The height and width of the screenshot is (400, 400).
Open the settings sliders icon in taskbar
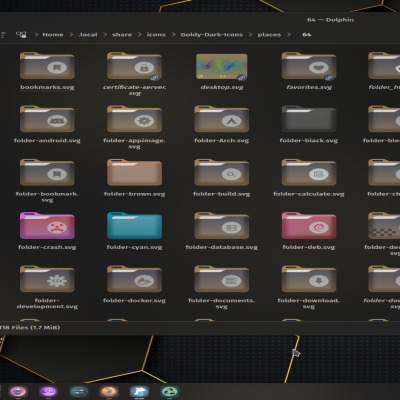pyautogui.click(x=79, y=392)
